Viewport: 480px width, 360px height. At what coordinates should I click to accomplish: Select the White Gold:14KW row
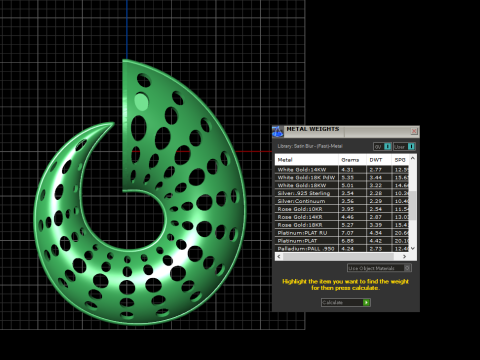[342, 169]
